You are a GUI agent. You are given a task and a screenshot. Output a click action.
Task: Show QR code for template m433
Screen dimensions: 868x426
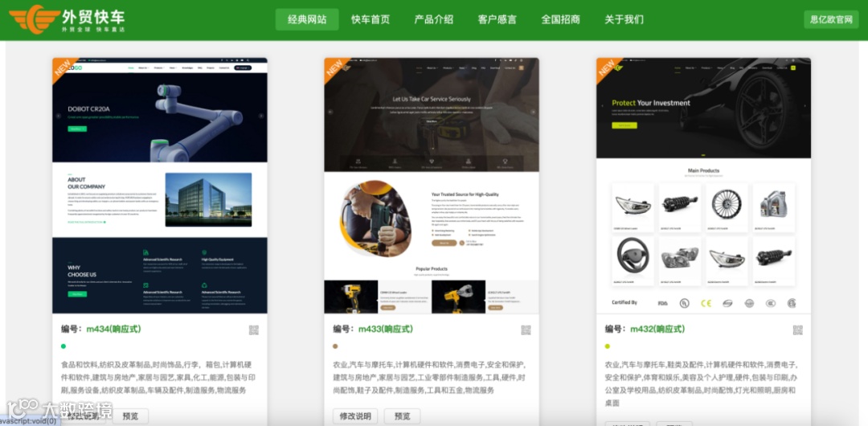(526, 330)
